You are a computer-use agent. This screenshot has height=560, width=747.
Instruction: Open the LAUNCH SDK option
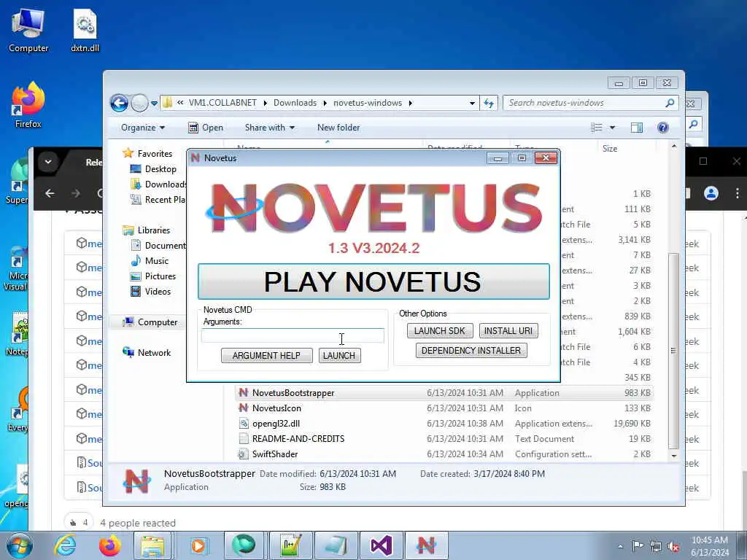click(440, 330)
